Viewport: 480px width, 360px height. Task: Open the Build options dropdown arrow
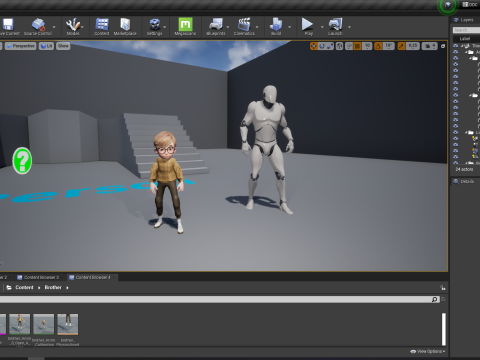tap(289, 27)
